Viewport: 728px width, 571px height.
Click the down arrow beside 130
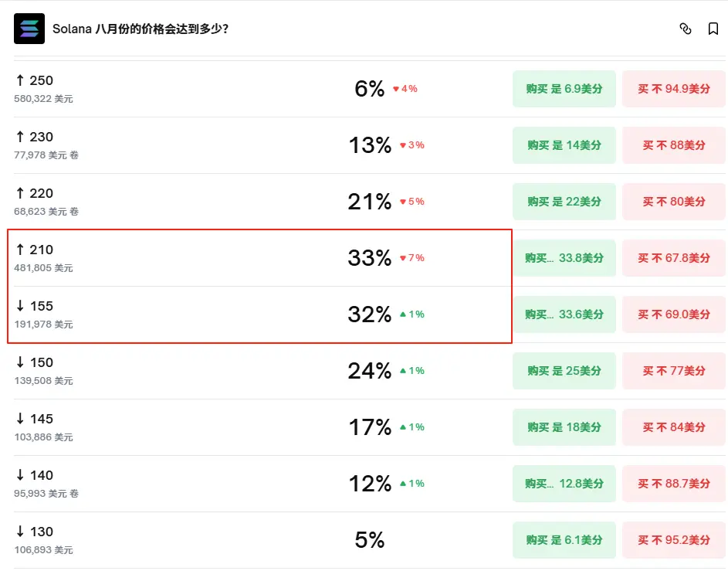pos(20,531)
